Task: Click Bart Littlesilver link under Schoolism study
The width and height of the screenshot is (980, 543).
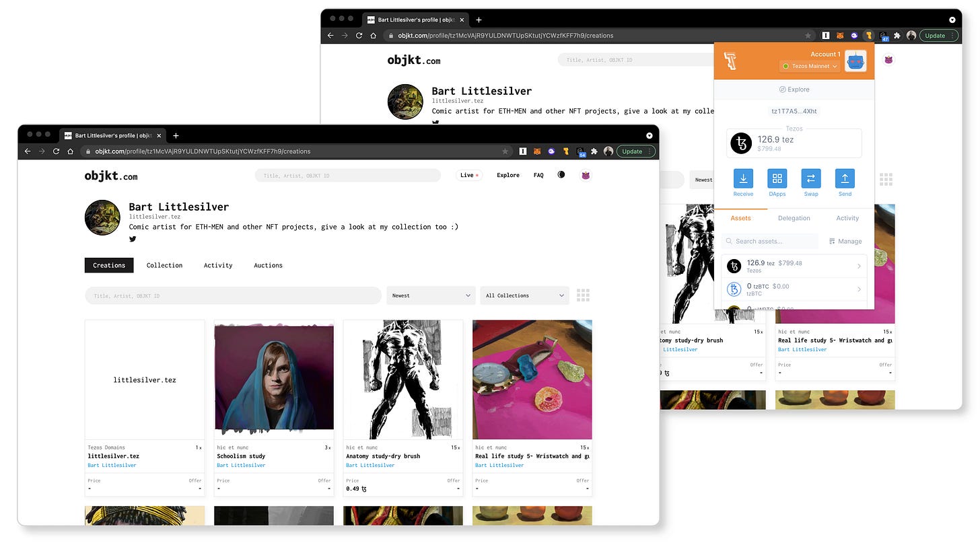Action: click(x=241, y=465)
